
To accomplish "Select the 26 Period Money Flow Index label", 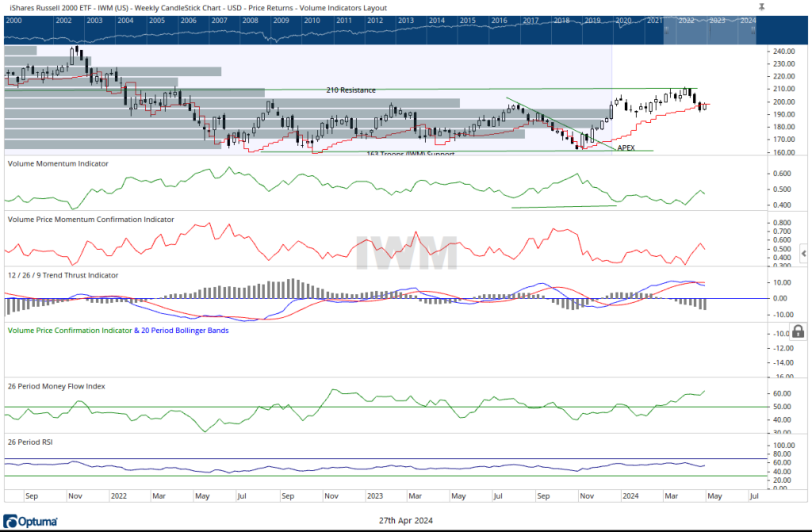I will (56, 386).
